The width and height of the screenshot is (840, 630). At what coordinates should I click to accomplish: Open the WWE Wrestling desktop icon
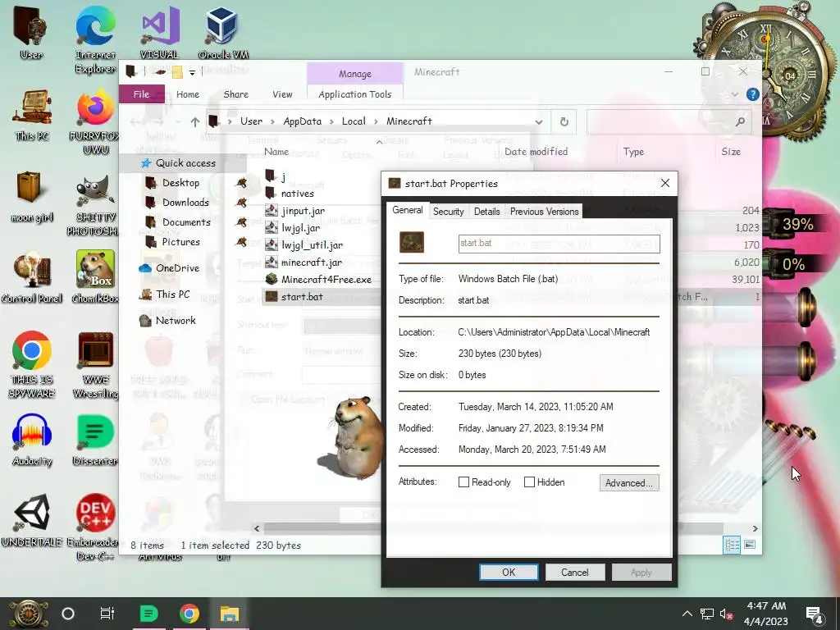95,364
